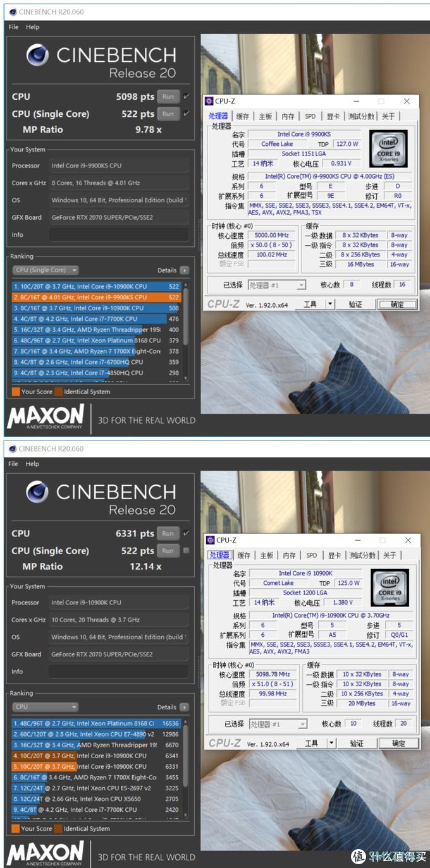The width and height of the screenshot is (430, 868).
Task: Select the Xeon Platinum 8168 row scoring 16536
Action: coord(96,723)
